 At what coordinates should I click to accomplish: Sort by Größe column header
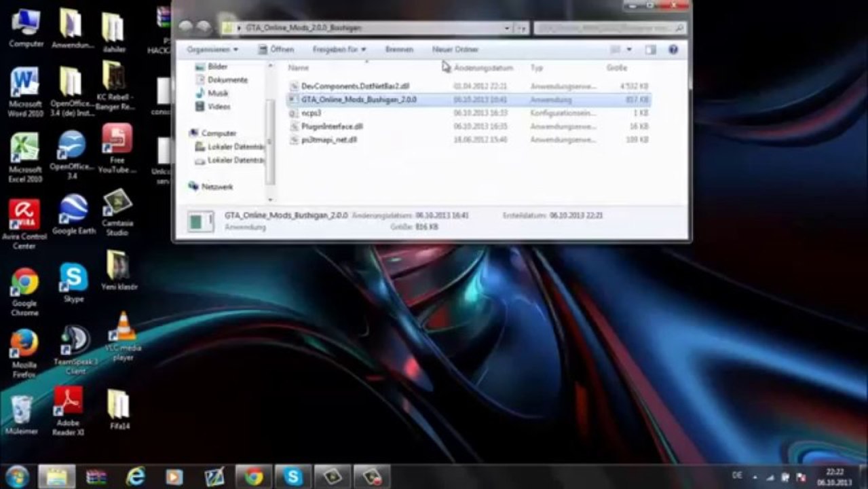click(x=616, y=68)
